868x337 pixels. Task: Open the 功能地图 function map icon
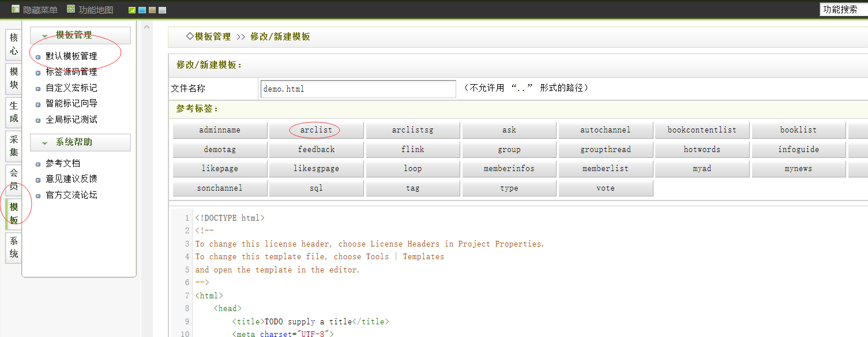click(x=71, y=9)
